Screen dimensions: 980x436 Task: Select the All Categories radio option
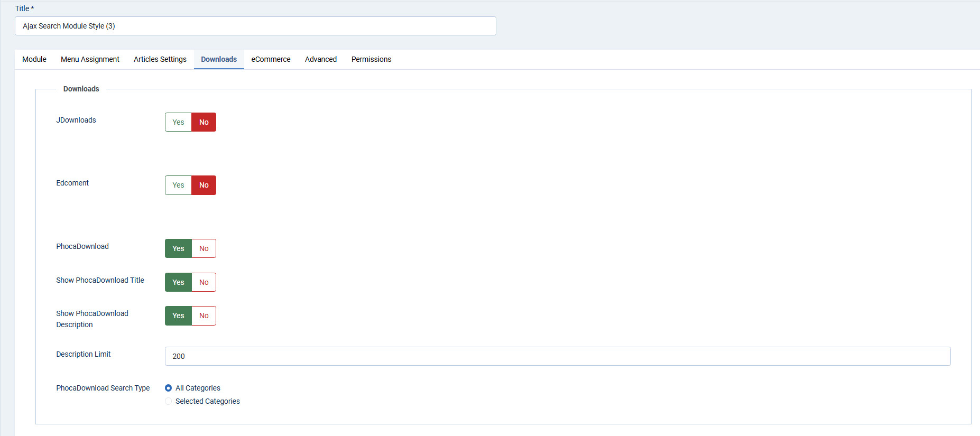pyautogui.click(x=169, y=388)
